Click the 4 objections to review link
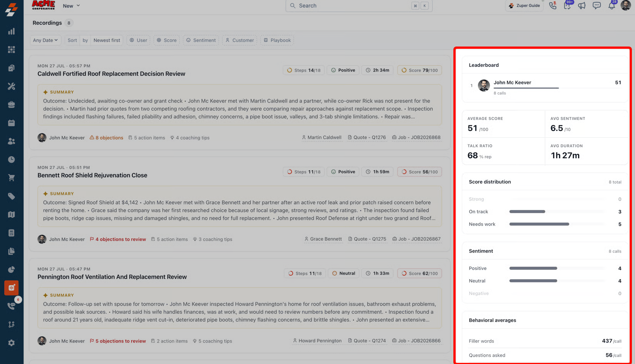The image size is (635, 364). click(118, 239)
